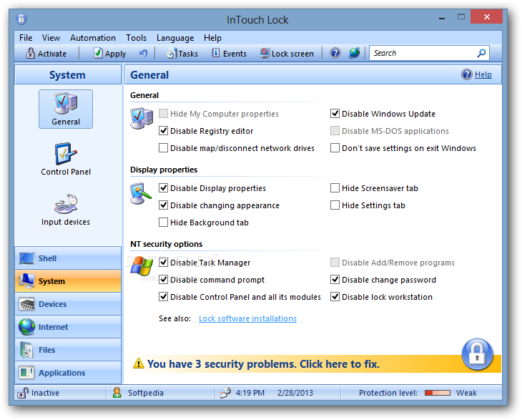Click the Weak protection level label
This screenshot has height=420, width=522.
tap(466, 393)
